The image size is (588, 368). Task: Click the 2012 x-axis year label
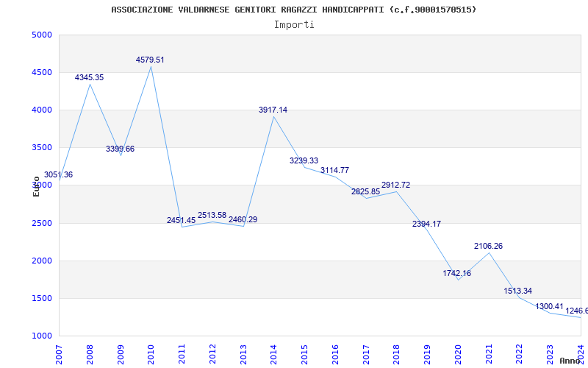[x=212, y=355]
